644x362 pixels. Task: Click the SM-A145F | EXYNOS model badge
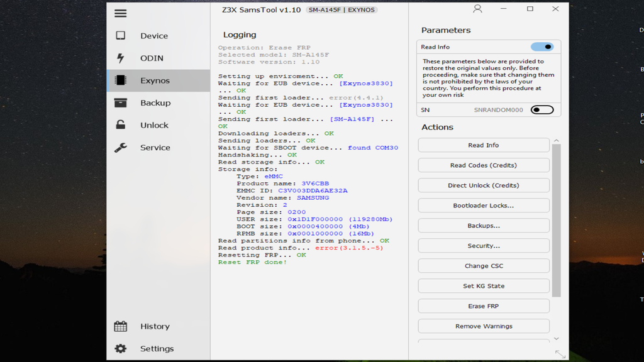(x=341, y=10)
